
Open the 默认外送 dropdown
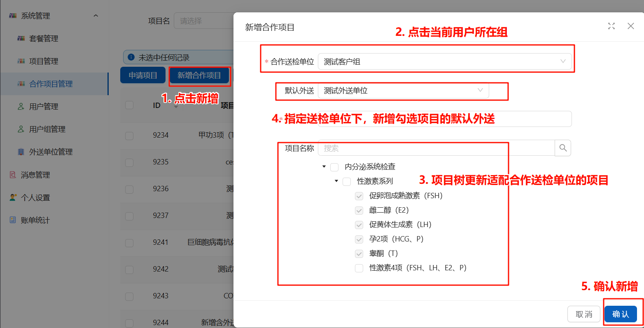tap(404, 91)
